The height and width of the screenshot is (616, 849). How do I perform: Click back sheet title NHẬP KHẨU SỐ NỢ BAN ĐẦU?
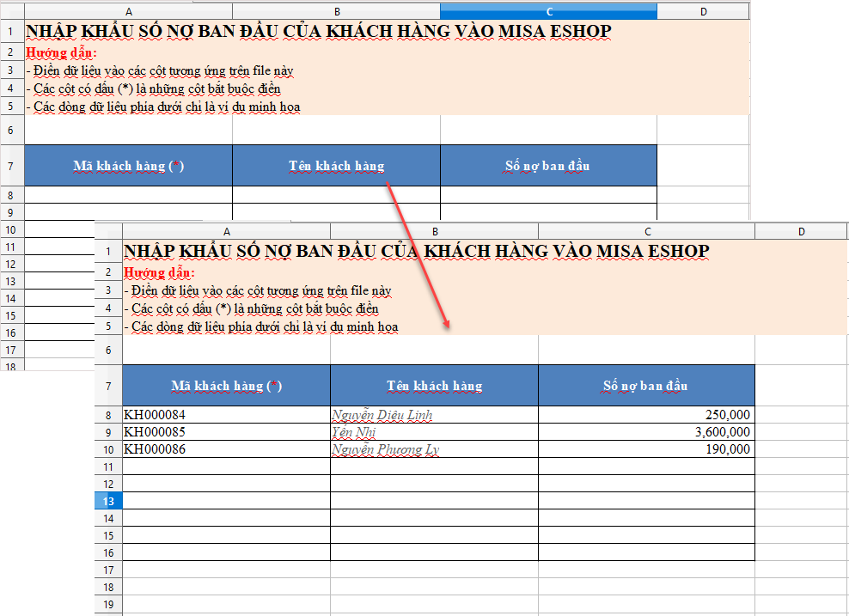(x=318, y=32)
